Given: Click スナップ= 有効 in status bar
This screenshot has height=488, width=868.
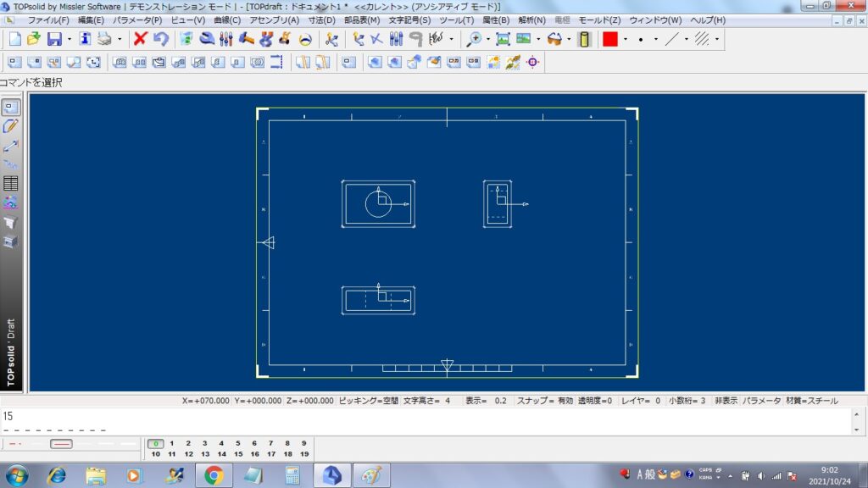Looking at the screenshot, I should click(x=545, y=401).
